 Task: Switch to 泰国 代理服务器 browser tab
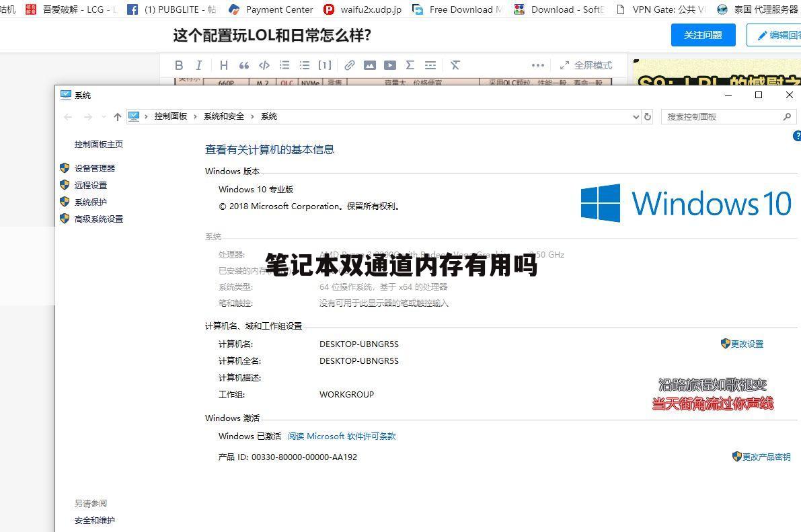(757, 9)
